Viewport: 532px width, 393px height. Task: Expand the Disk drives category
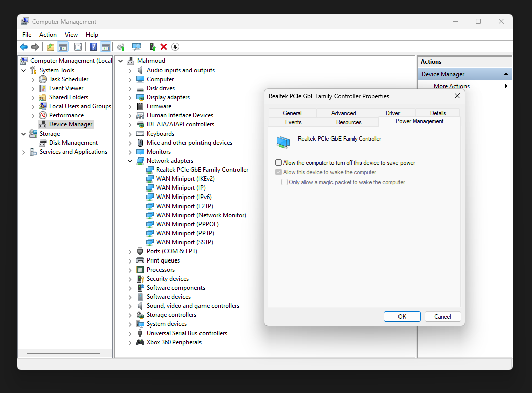(130, 89)
